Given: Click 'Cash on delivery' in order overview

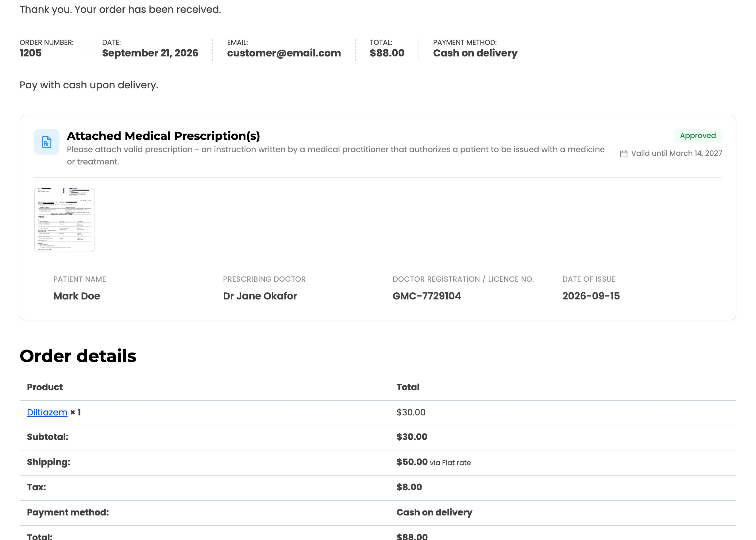Looking at the screenshot, I should 475,53.
